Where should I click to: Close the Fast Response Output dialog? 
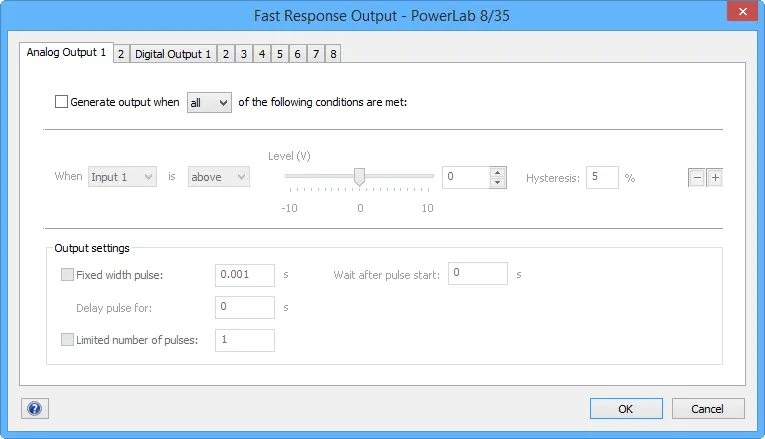click(x=738, y=12)
